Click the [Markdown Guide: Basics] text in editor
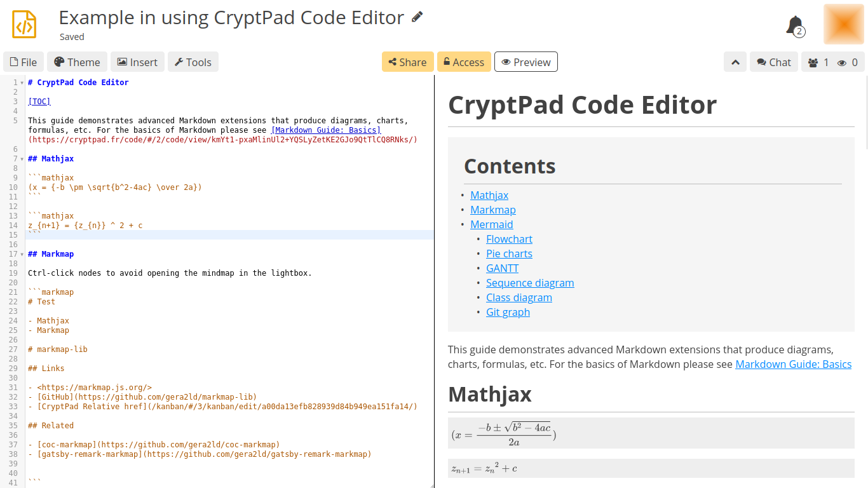 [x=326, y=130]
